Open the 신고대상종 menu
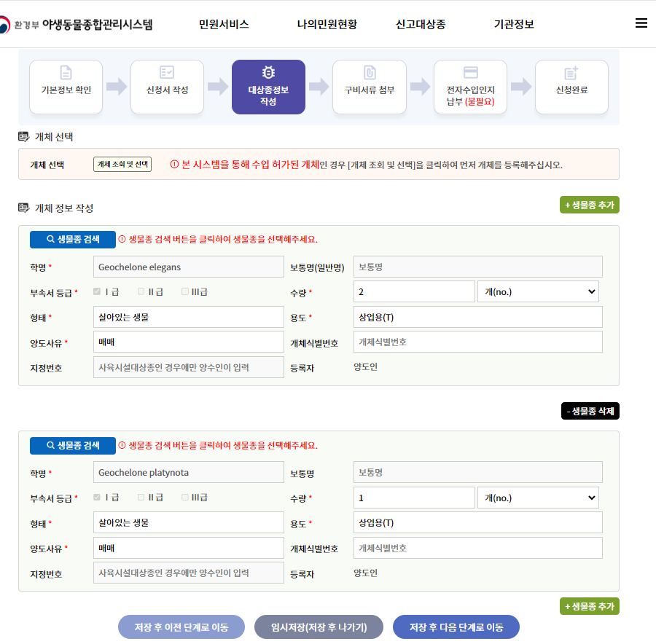Image resolution: width=656 pixels, height=644 pixels. [x=421, y=24]
